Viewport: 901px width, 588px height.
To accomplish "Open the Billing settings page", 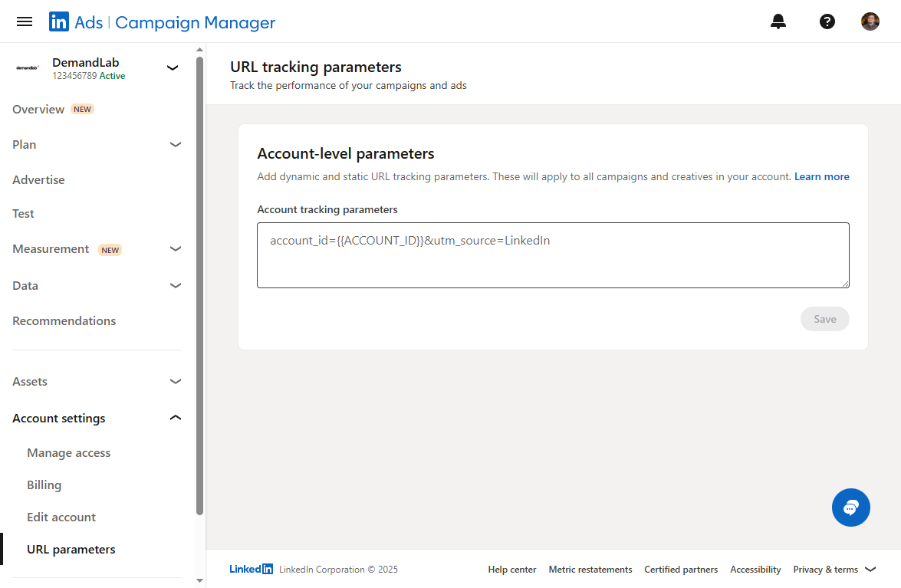I will pos(44,485).
